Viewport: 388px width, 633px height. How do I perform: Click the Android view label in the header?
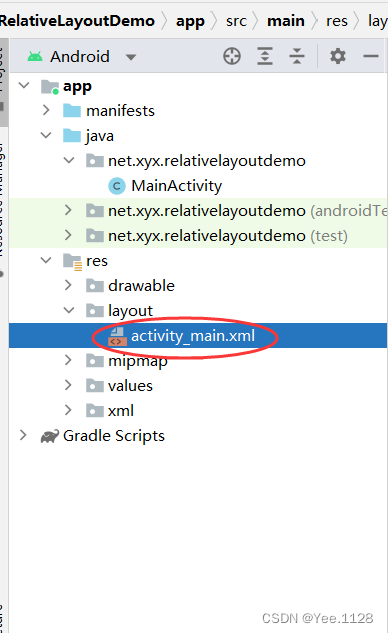pyautogui.click(x=80, y=57)
